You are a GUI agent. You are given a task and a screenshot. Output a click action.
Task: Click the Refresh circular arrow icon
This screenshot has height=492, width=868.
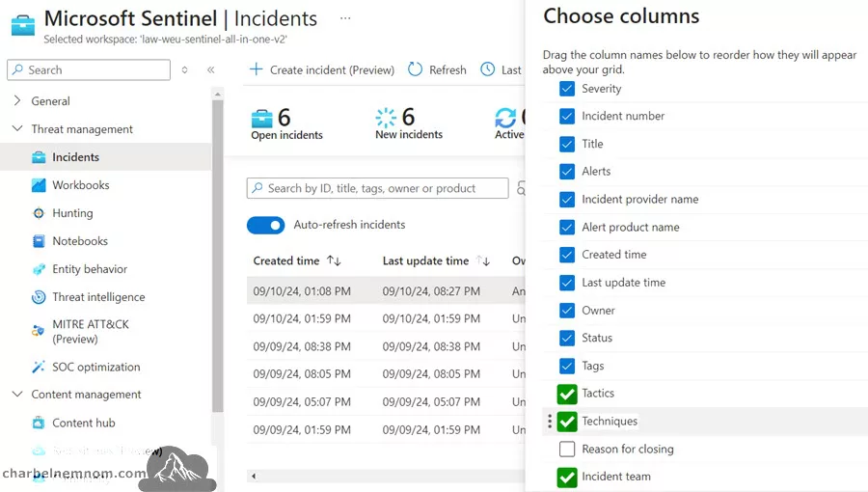(x=415, y=69)
